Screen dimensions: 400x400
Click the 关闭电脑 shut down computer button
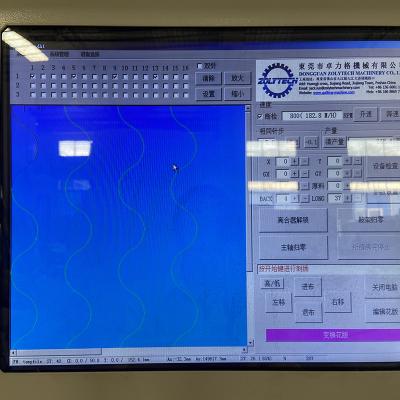tap(383, 287)
